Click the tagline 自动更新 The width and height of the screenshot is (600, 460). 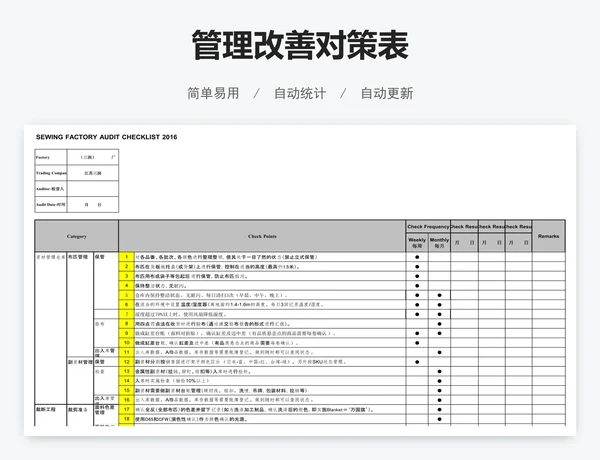click(x=387, y=93)
